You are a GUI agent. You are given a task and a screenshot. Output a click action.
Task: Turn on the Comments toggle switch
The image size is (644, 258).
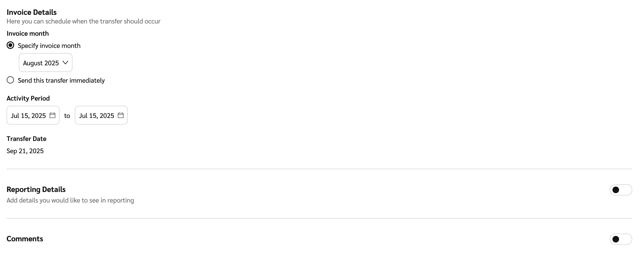tap(620, 239)
